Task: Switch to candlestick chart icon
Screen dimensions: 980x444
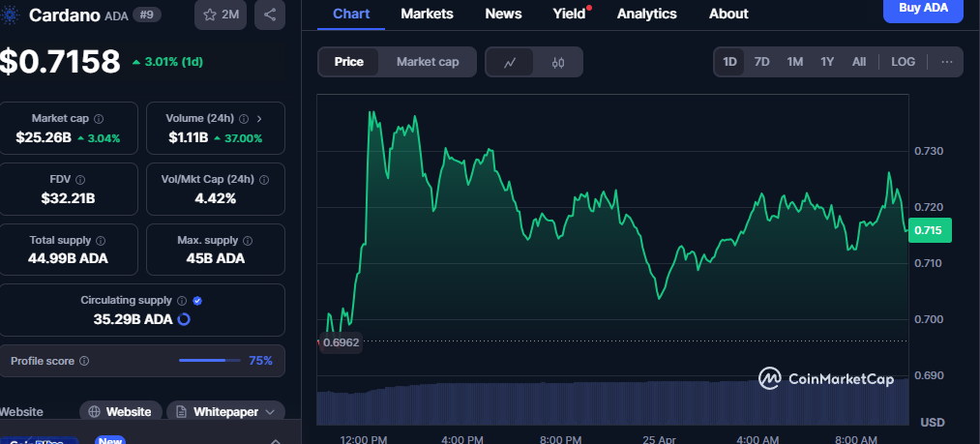Action: [558, 62]
